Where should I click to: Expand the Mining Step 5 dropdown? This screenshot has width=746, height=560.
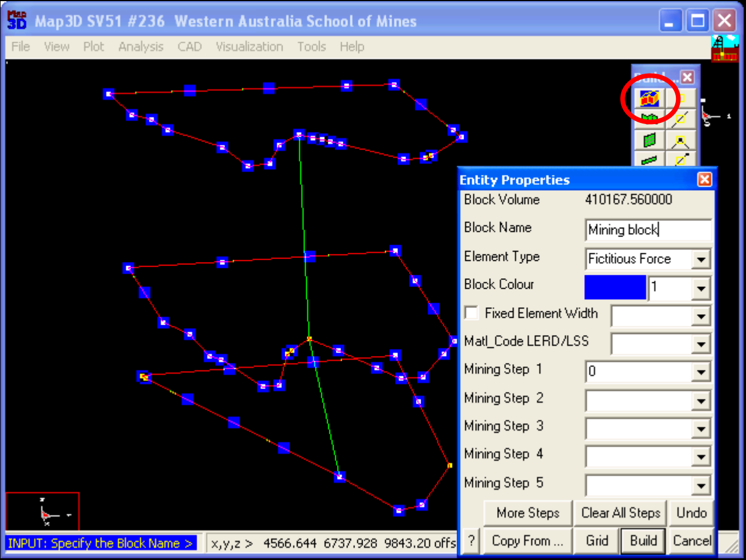coord(701,485)
